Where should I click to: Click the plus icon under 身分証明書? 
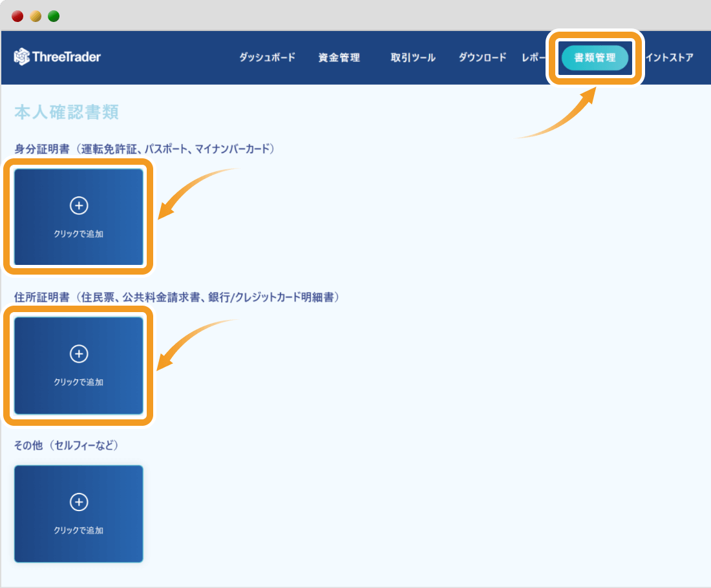[79, 205]
